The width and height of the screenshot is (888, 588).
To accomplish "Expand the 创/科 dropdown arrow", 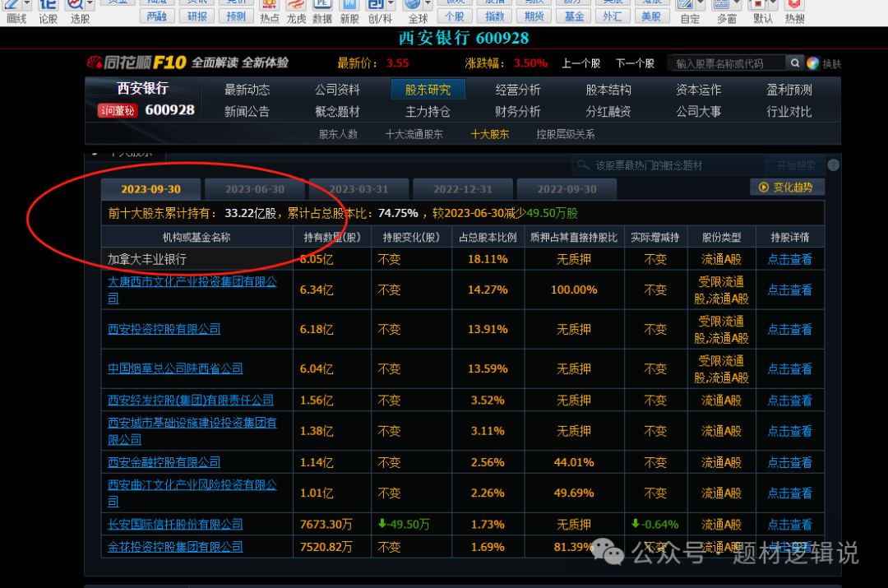I will [391, 4].
